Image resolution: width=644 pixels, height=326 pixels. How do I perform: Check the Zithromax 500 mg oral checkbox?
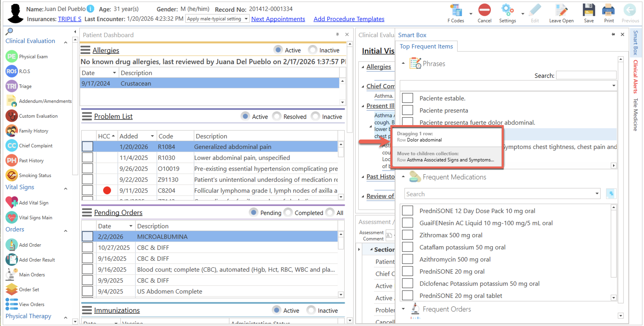pos(407,235)
